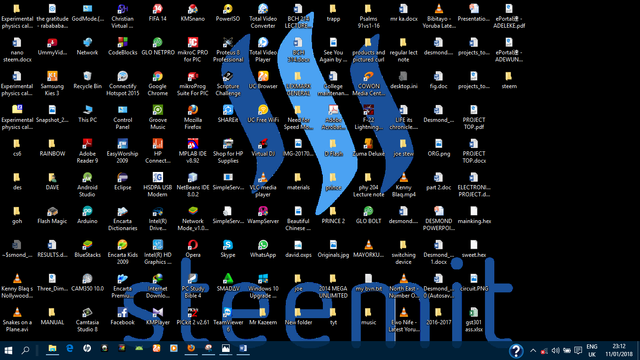Switch to Firefox on the taskbar
The width and height of the screenshot is (640, 360).
(x=191, y=349)
